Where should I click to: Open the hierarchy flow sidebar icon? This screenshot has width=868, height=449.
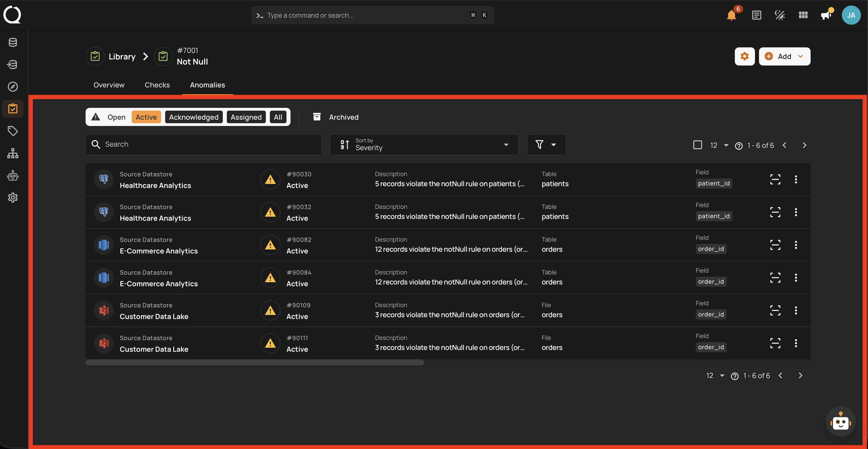[x=13, y=153]
